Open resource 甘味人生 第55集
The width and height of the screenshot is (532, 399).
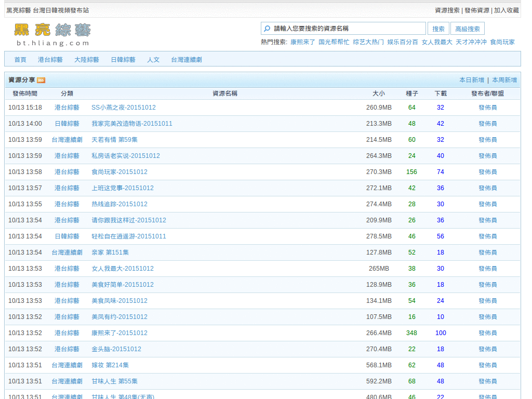point(114,382)
